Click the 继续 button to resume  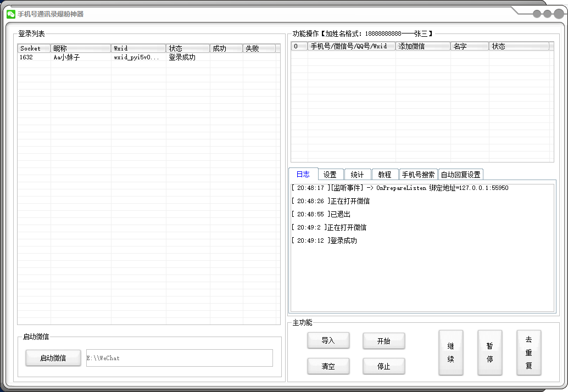(451, 352)
